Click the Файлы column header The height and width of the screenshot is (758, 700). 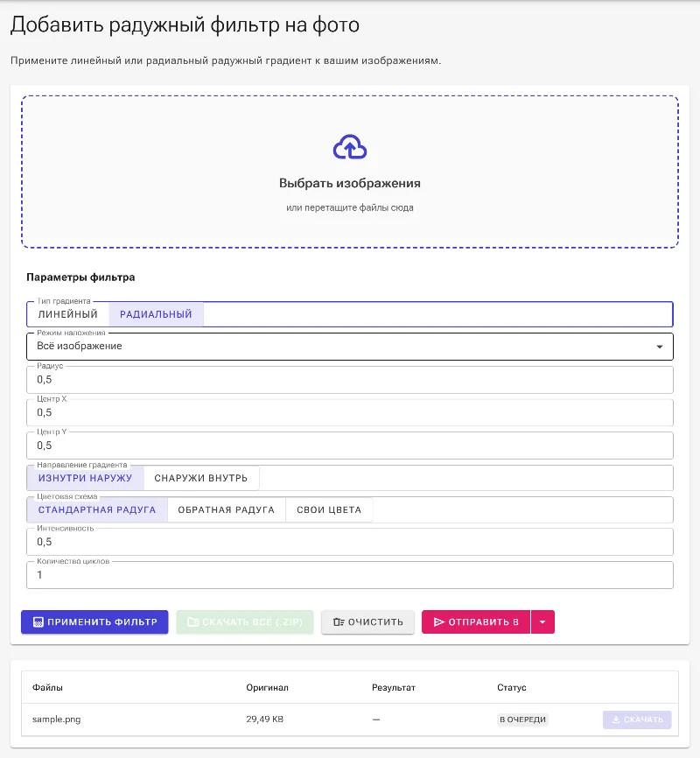point(47,687)
